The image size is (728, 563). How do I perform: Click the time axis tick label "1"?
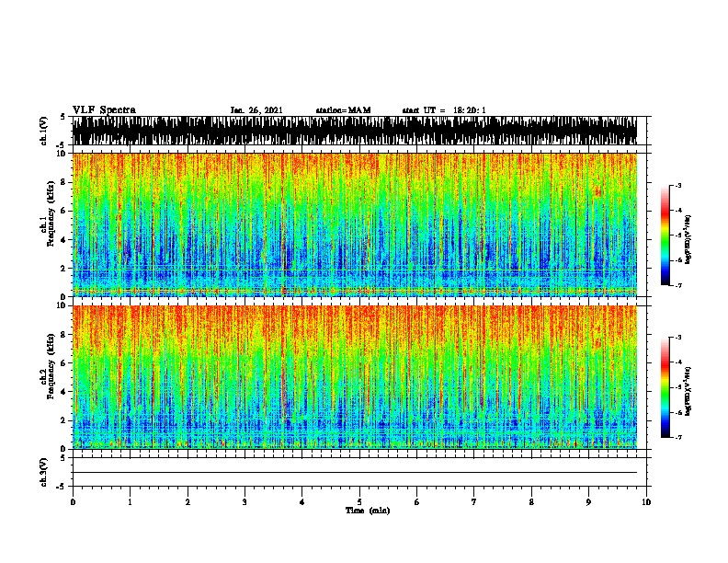130,502
